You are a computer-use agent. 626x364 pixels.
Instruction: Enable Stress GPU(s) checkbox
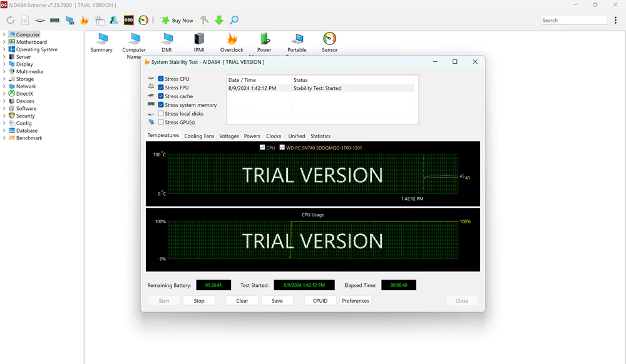coord(161,122)
